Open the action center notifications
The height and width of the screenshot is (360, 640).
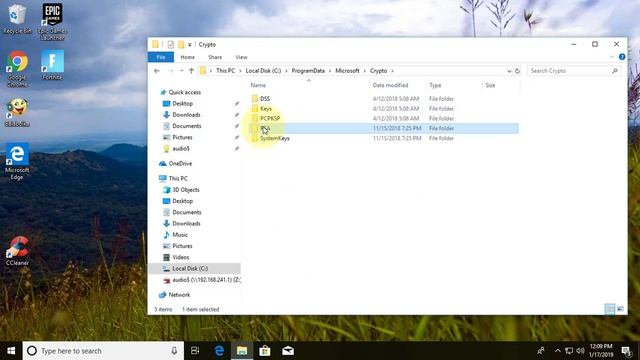click(x=626, y=351)
